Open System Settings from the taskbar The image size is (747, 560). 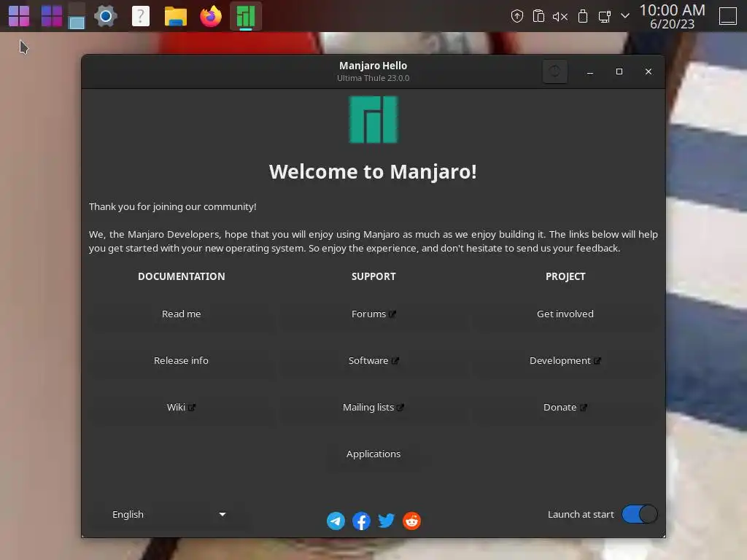click(x=106, y=17)
